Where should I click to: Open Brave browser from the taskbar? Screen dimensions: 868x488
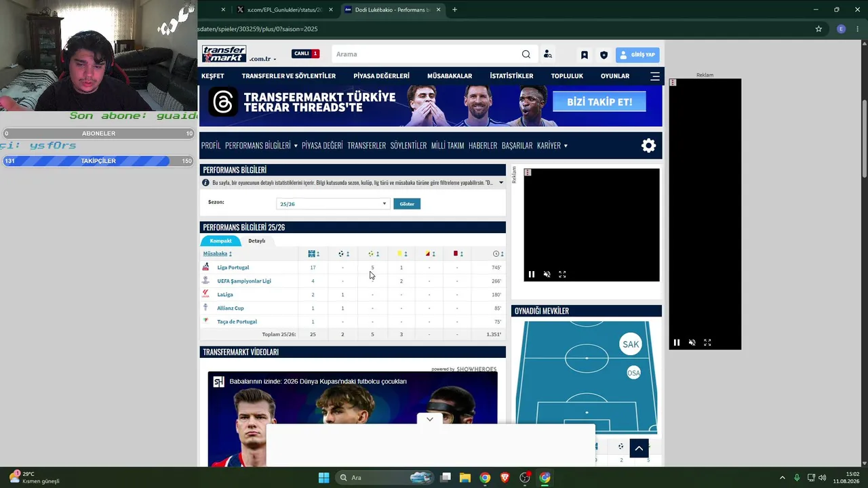pyautogui.click(x=505, y=478)
